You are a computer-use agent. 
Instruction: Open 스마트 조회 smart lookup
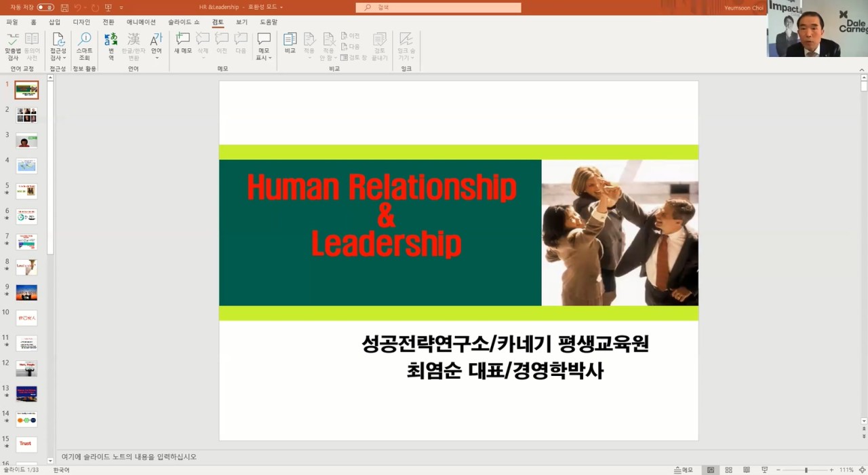pyautogui.click(x=84, y=47)
